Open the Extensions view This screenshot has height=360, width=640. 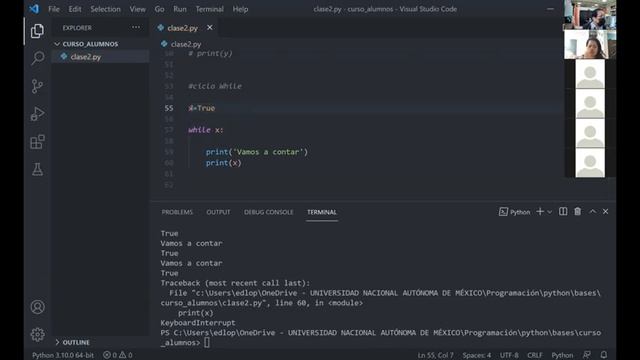[38, 142]
